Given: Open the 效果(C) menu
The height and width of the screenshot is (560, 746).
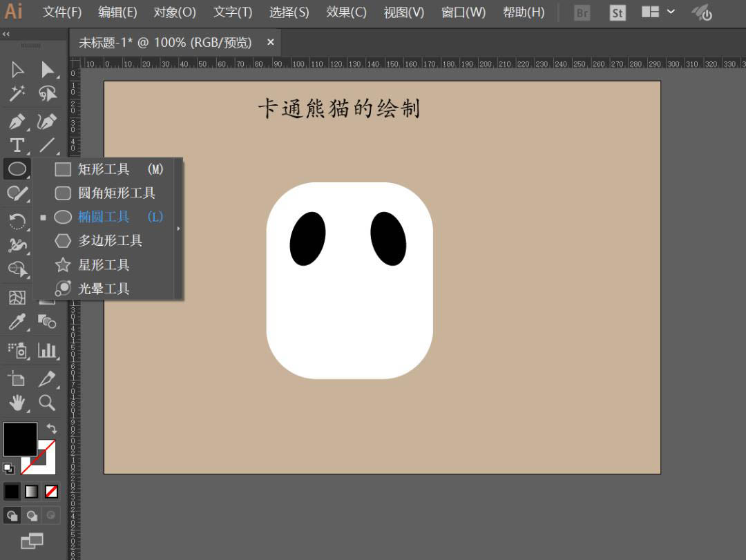Looking at the screenshot, I should (346, 12).
